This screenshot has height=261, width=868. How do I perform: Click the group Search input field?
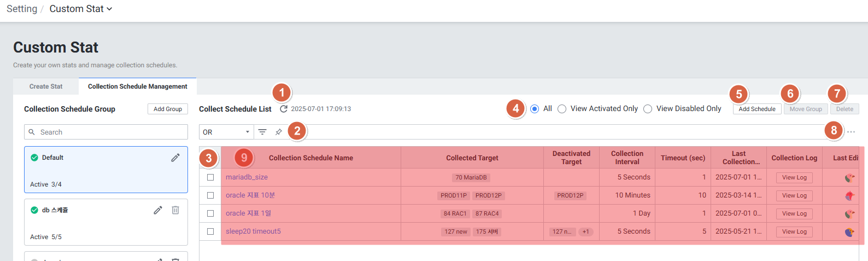[106, 132]
